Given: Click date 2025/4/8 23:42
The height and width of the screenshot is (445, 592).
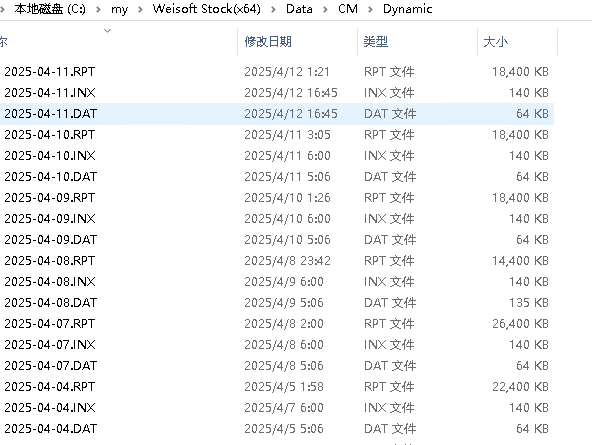Looking at the screenshot, I should pos(287,260).
